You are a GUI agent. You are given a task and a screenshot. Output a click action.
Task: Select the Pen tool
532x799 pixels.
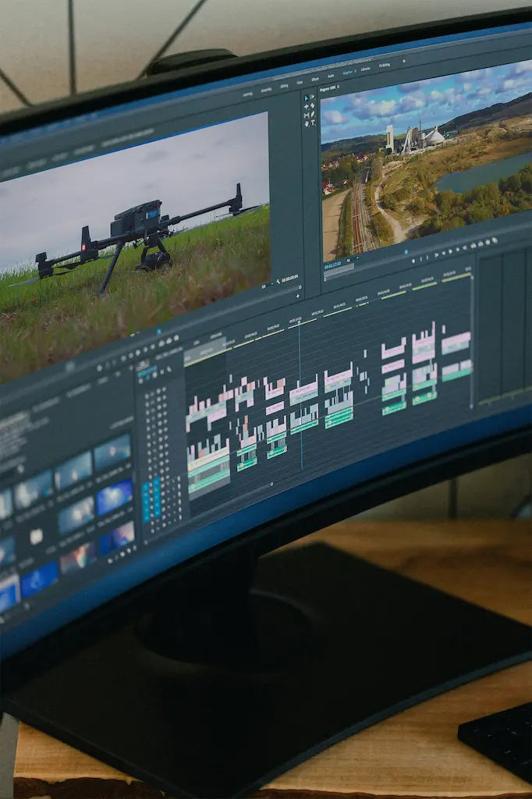click(312, 114)
